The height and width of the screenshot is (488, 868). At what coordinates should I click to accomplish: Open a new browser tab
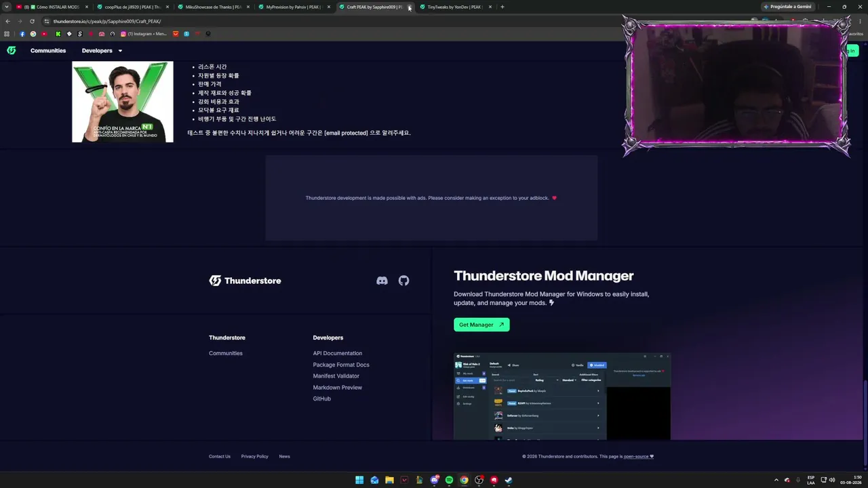[502, 7]
